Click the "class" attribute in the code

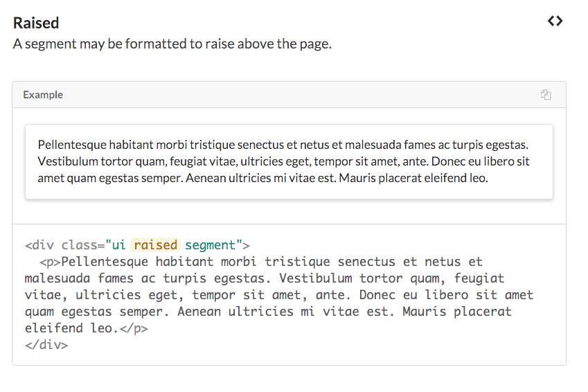[x=79, y=245]
